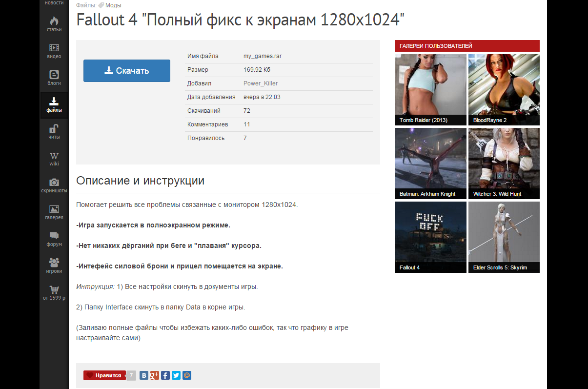Select файлы in the sidebar
The height and width of the screenshot is (389, 588).
pos(54,104)
